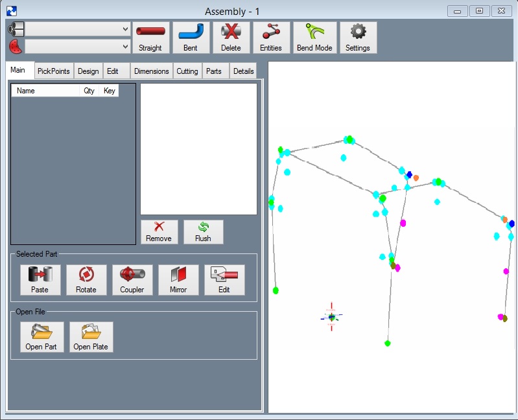
Task: Click the Name column header
Action: pyautogui.click(x=45, y=91)
